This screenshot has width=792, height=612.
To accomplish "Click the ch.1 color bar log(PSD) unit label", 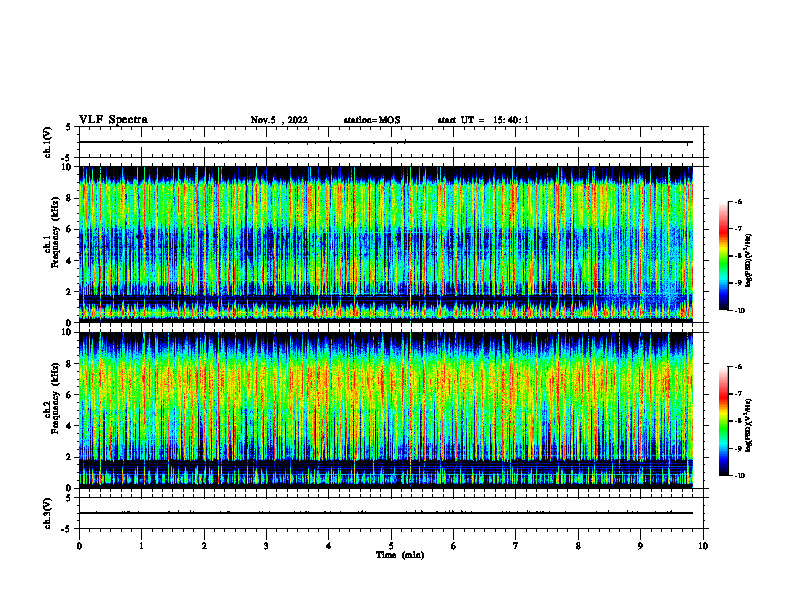I will (x=749, y=261).
